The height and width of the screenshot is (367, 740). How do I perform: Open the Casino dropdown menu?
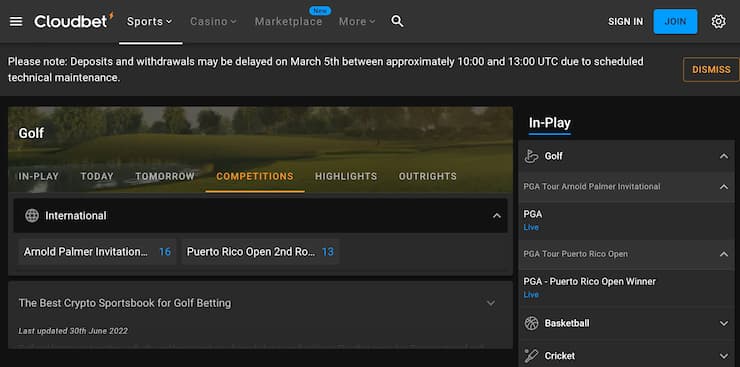[x=213, y=22]
